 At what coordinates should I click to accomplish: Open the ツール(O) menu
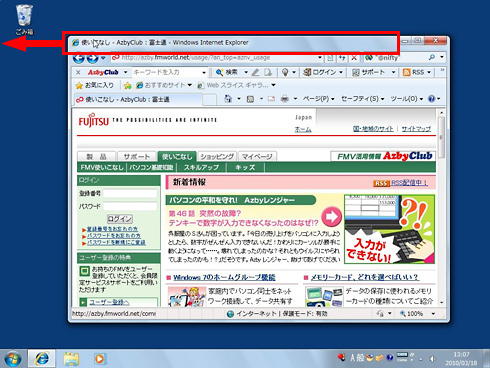(x=407, y=99)
